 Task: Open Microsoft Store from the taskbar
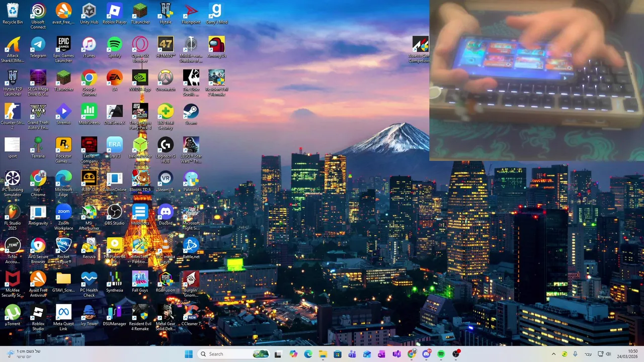pyautogui.click(x=338, y=354)
